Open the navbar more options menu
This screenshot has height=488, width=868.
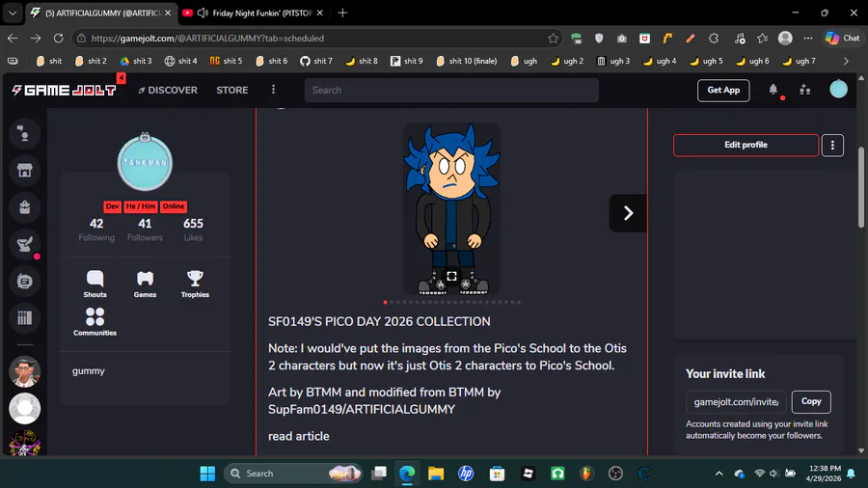(274, 90)
